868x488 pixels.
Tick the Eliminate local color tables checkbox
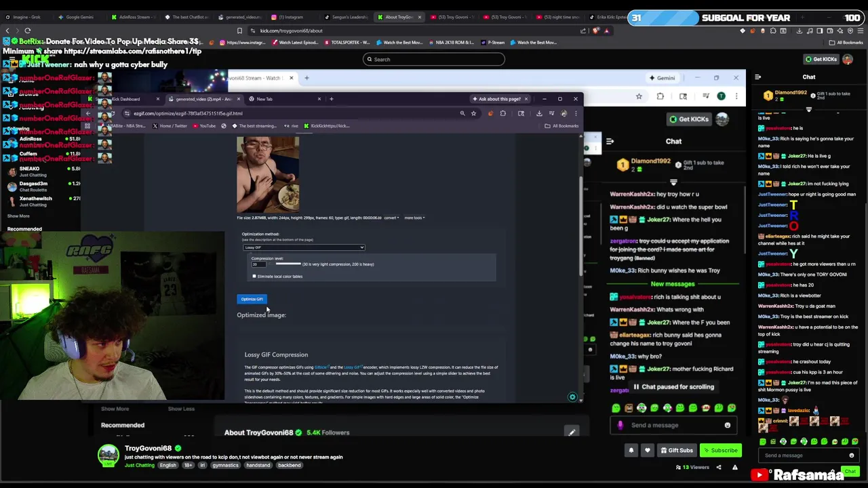(254, 277)
